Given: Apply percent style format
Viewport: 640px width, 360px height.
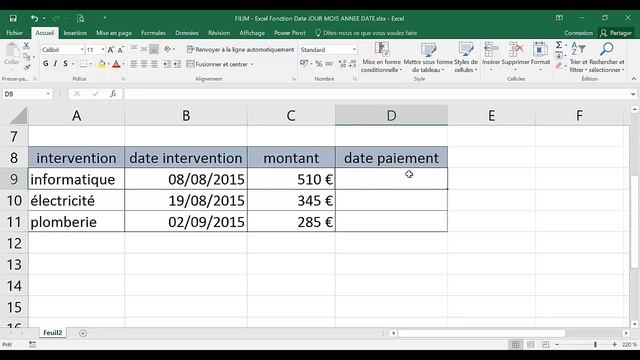Looking at the screenshot, I should [319, 64].
